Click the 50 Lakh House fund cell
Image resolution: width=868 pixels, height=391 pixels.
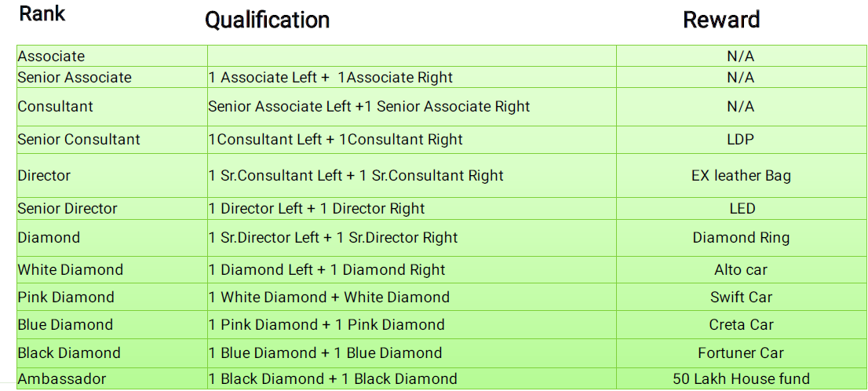coord(740,379)
